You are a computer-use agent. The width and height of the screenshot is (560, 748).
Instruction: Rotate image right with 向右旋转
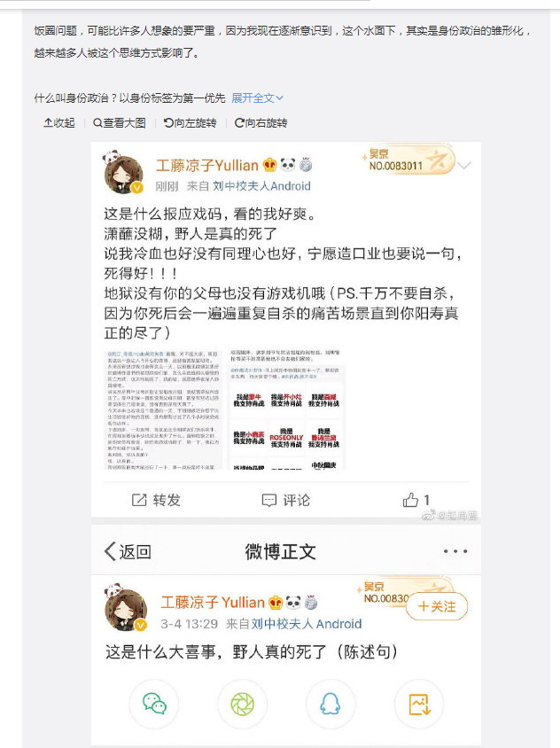point(261,123)
